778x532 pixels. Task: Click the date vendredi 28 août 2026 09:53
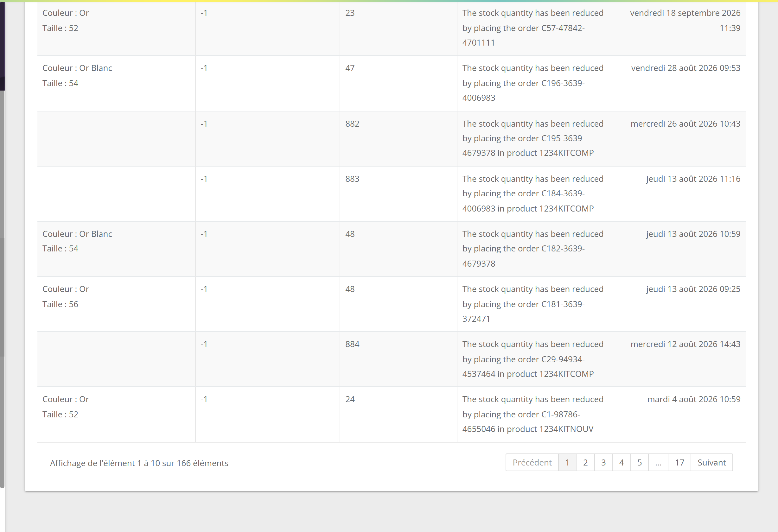pyautogui.click(x=686, y=68)
